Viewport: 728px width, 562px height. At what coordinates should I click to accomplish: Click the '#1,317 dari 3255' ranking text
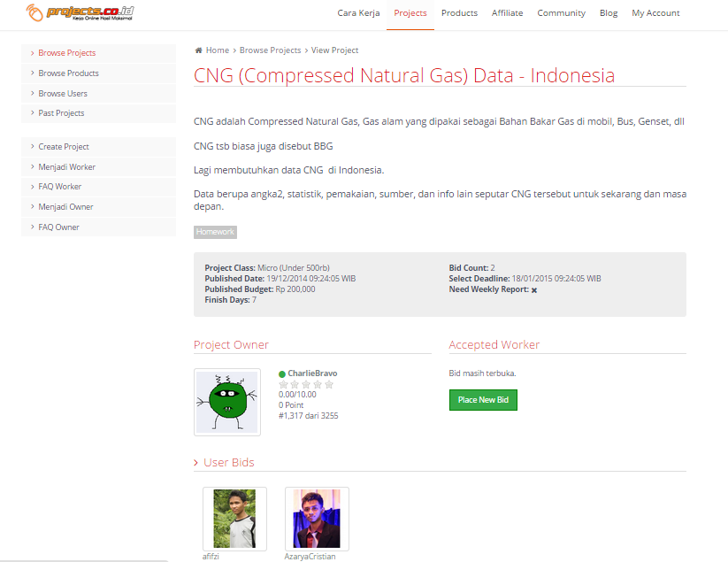[309, 416]
